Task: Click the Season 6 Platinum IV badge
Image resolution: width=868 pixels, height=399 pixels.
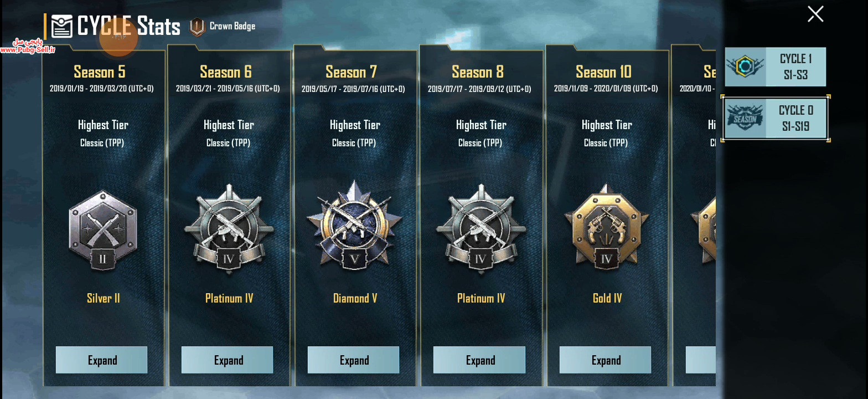Action: [229, 229]
